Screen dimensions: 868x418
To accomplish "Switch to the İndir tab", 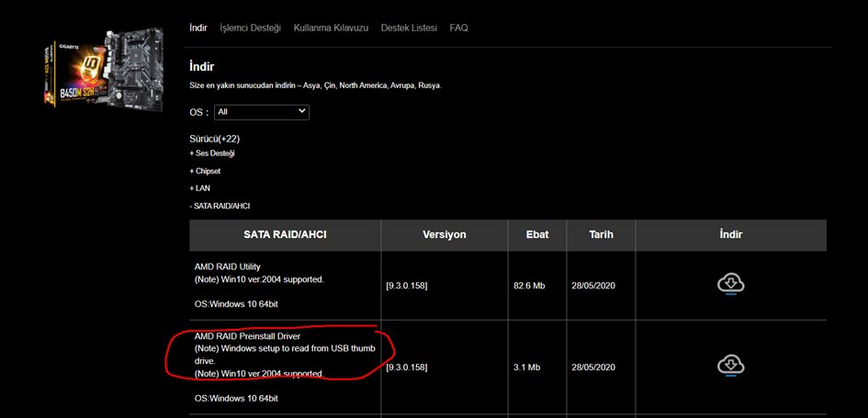I will [198, 28].
